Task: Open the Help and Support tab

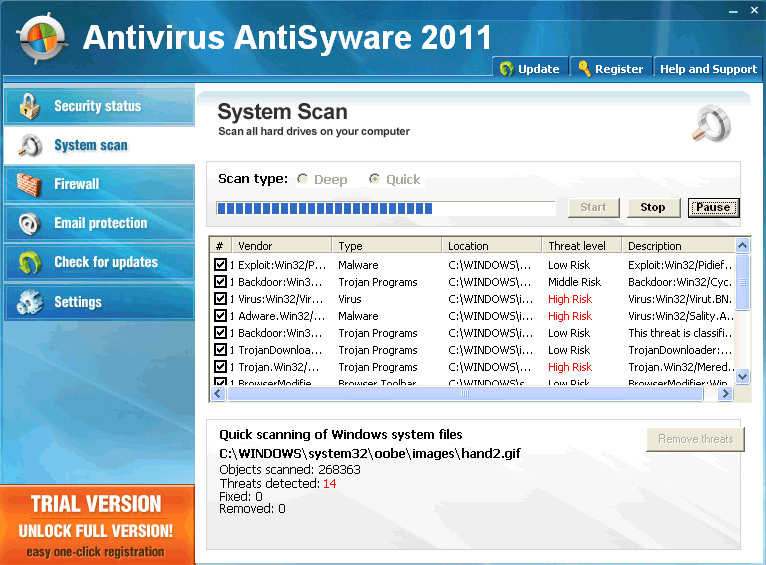Action: tap(708, 69)
